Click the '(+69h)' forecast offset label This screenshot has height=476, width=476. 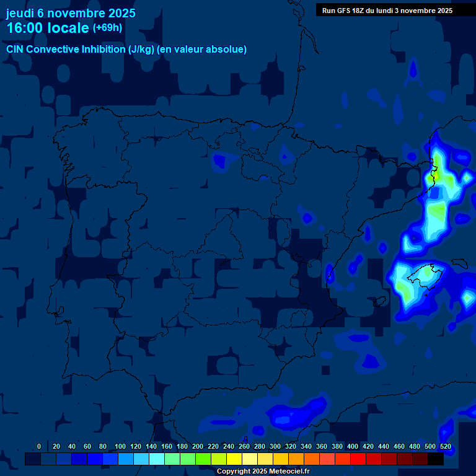[107, 28]
